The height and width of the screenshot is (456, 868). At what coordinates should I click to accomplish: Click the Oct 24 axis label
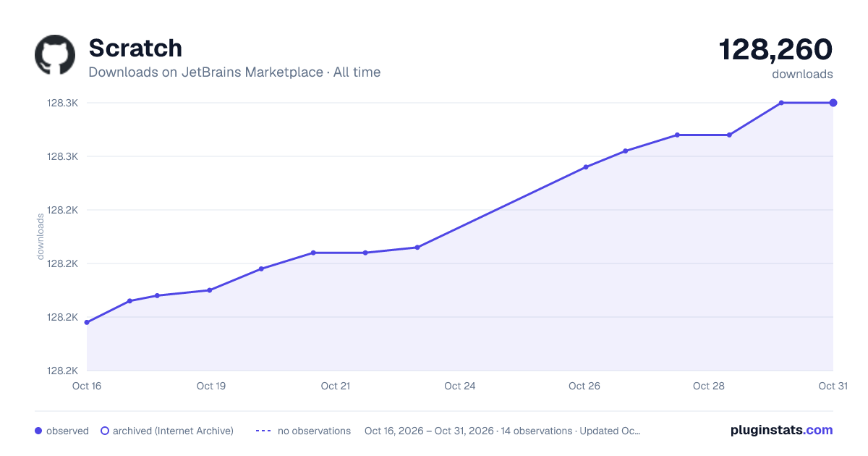(x=460, y=386)
